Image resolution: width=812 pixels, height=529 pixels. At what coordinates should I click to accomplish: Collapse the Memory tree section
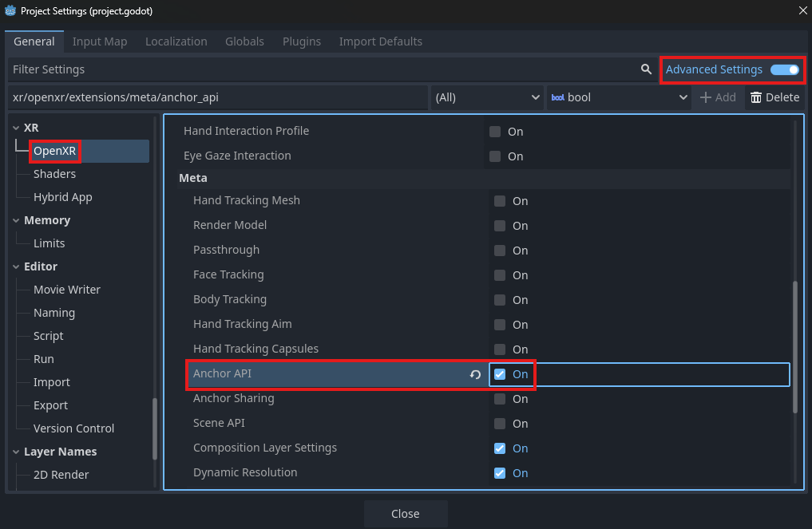pyautogui.click(x=16, y=220)
